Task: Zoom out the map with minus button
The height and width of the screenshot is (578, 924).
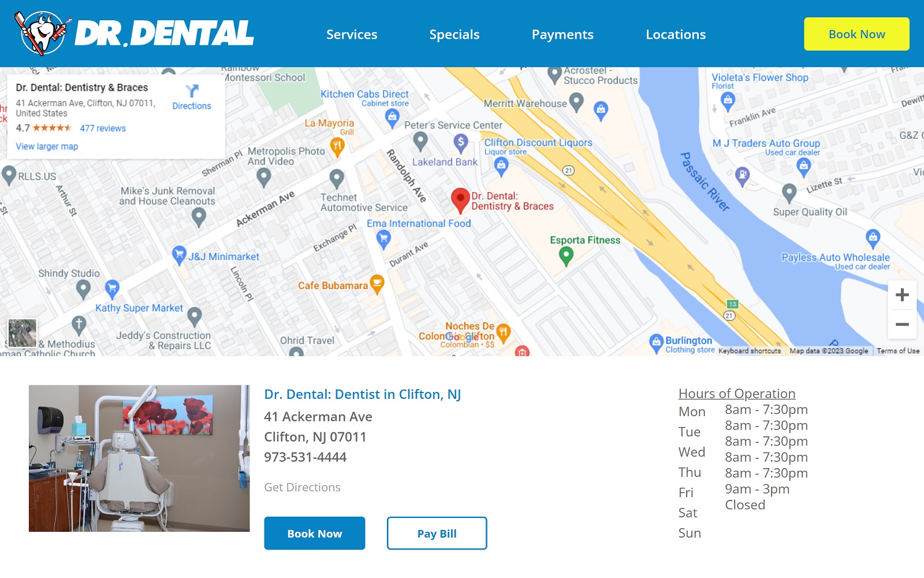Action: (x=902, y=324)
